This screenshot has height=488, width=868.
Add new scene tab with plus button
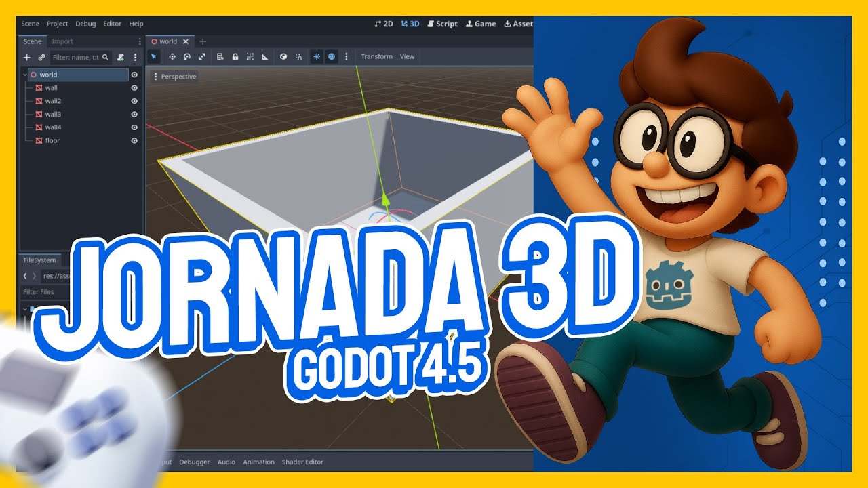coord(203,41)
